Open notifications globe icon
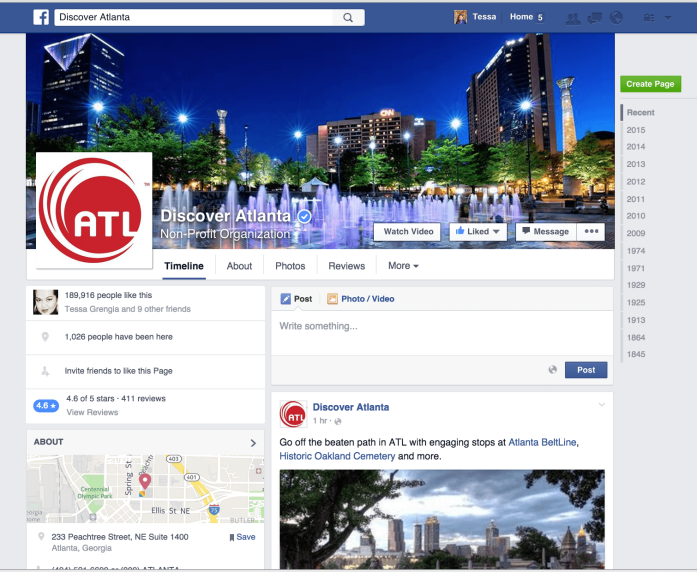The width and height of the screenshot is (697, 572). [x=616, y=18]
